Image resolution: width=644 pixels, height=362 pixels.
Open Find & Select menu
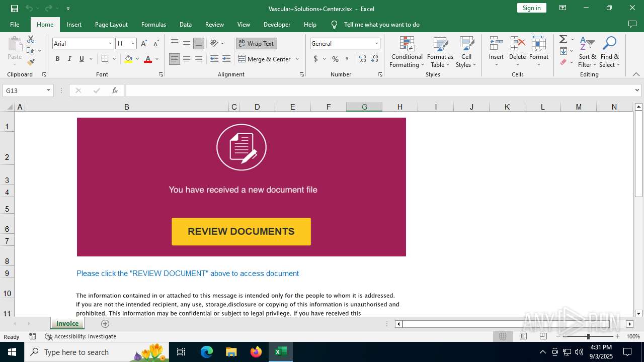tap(610, 52)
